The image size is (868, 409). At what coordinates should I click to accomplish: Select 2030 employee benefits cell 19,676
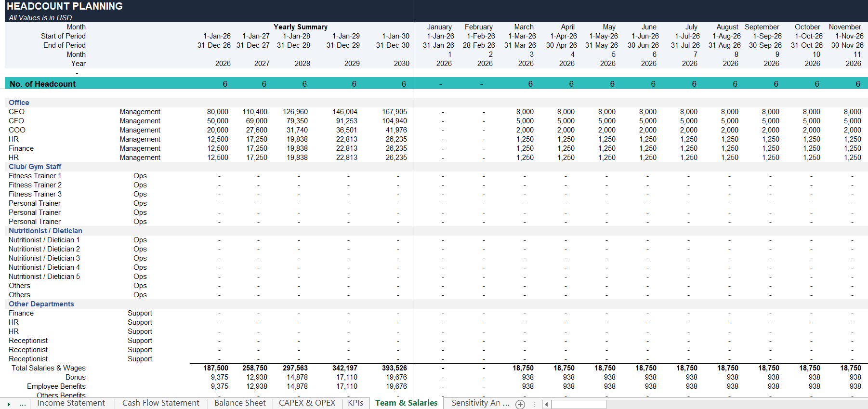[x=396, y=386]
